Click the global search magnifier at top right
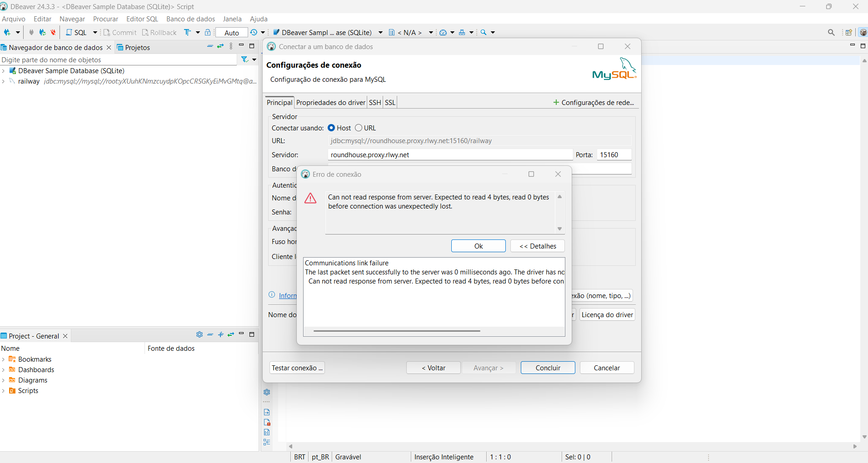 point(831,32)
